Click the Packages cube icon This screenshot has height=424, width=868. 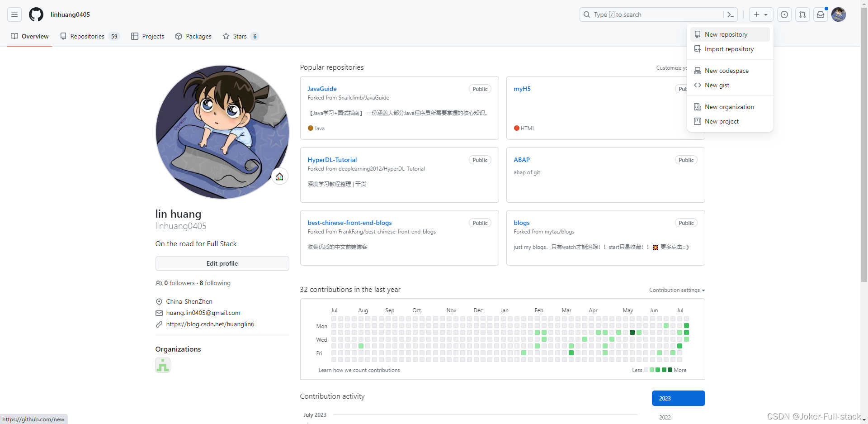coord(179,36)
